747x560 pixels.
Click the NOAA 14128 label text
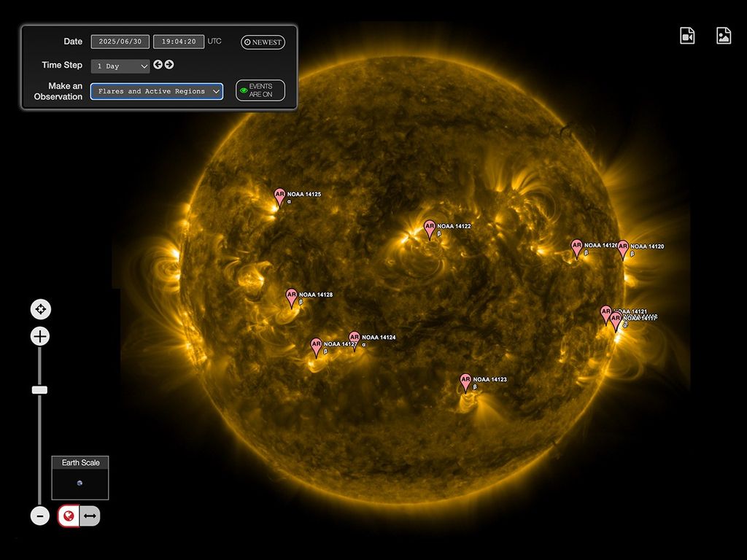pyautogui.click(x=316, y=295)
